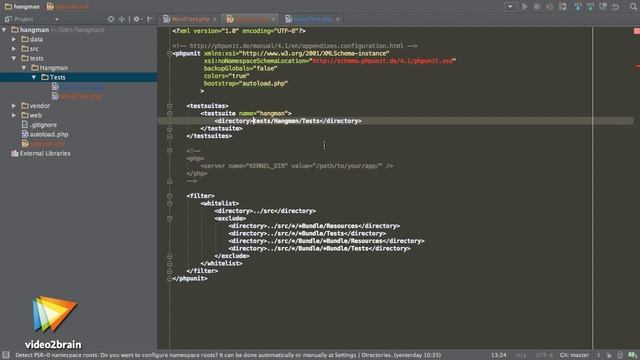
Task: Click the colors="true" attribute
Action: tap(227, 76)
